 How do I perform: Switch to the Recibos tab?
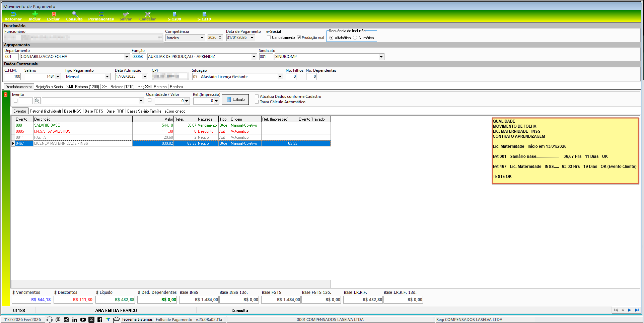pos(176,87)
